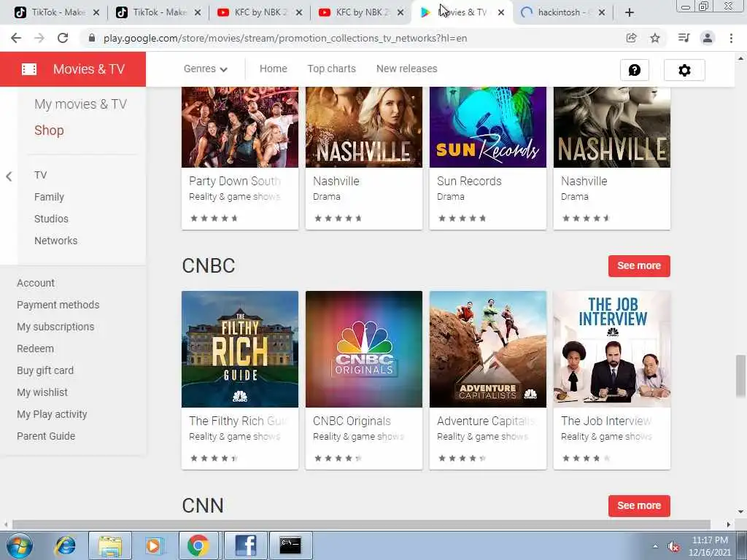The height and width of the screenshot is (560, 747).
Task: Open the Party Down South title
Action: coord(234,181)
